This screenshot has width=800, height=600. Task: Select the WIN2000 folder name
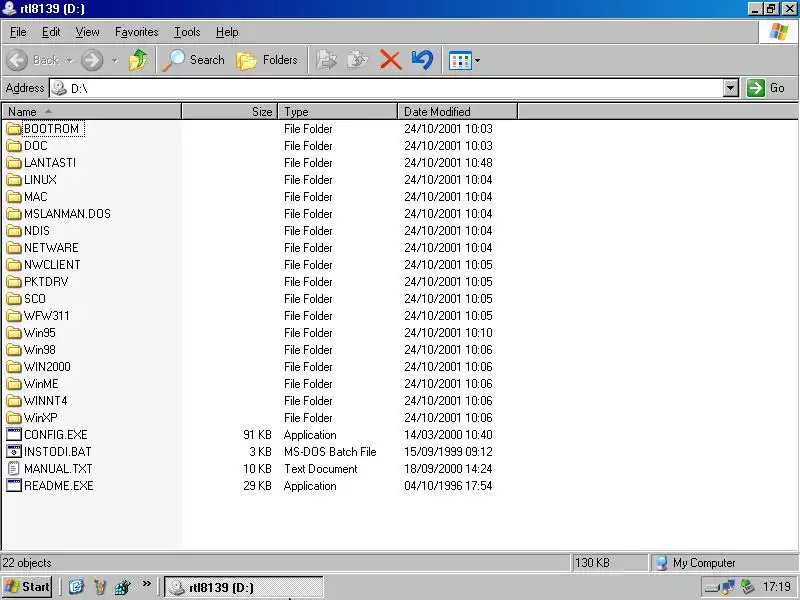pos(47,367)
